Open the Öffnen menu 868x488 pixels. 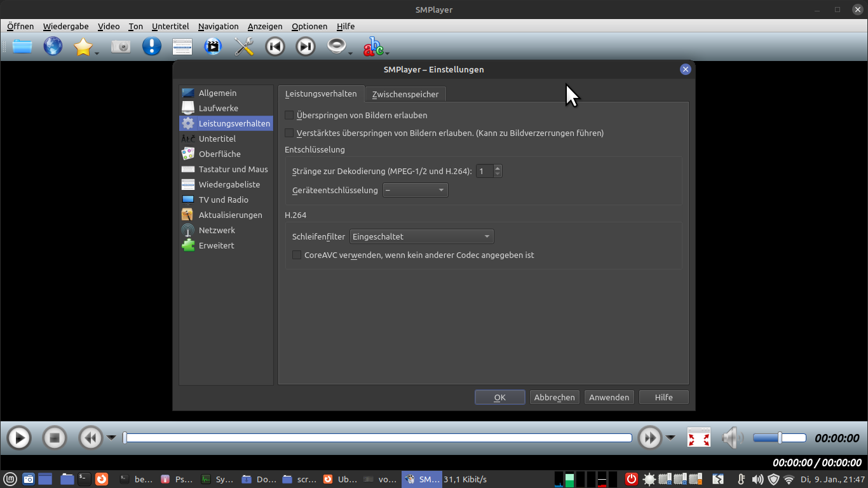[20, 26]
